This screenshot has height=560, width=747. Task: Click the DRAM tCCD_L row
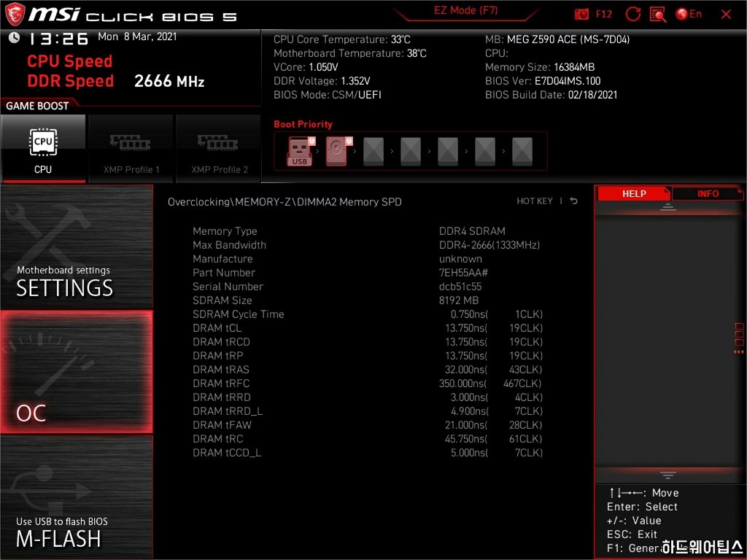tap(368, 452)
